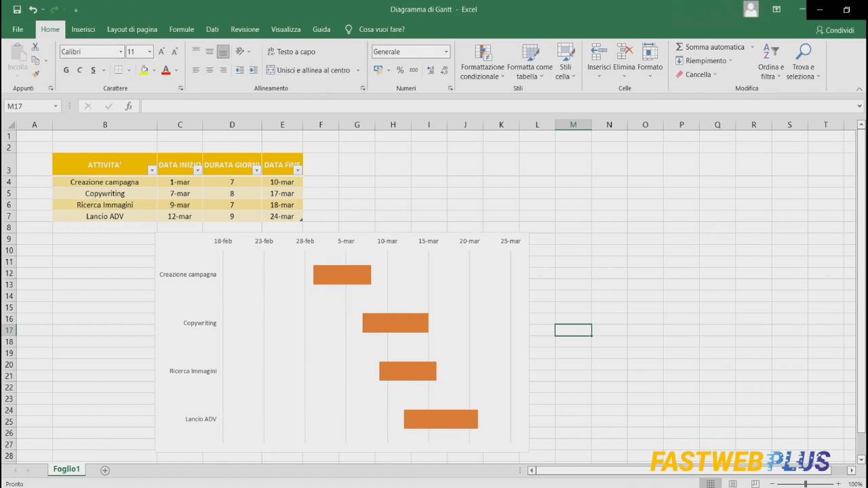
Task: Apply bold formatting with the G icon
Action: coord(66,70)
